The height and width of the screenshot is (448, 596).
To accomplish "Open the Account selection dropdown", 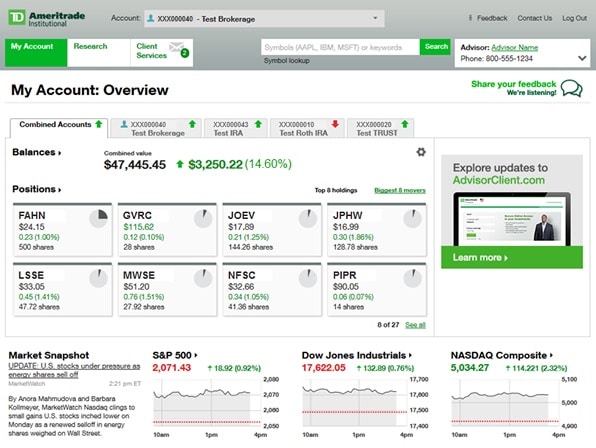I will [x=264, y=19].
